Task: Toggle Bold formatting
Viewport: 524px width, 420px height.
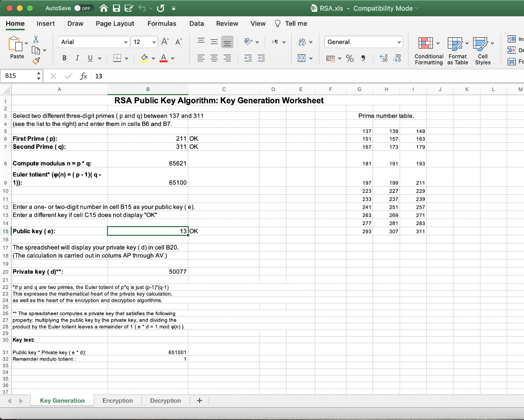Action: point(65,58)
